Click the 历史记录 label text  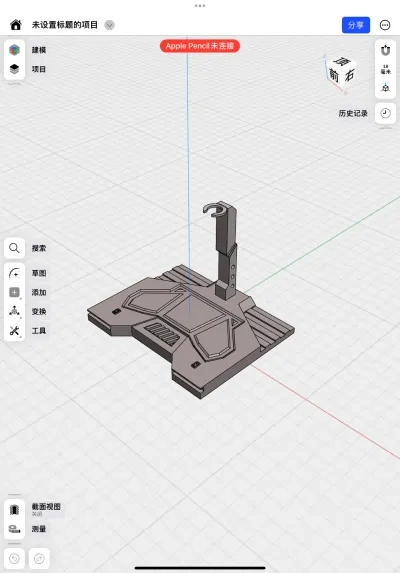[353, 113]
